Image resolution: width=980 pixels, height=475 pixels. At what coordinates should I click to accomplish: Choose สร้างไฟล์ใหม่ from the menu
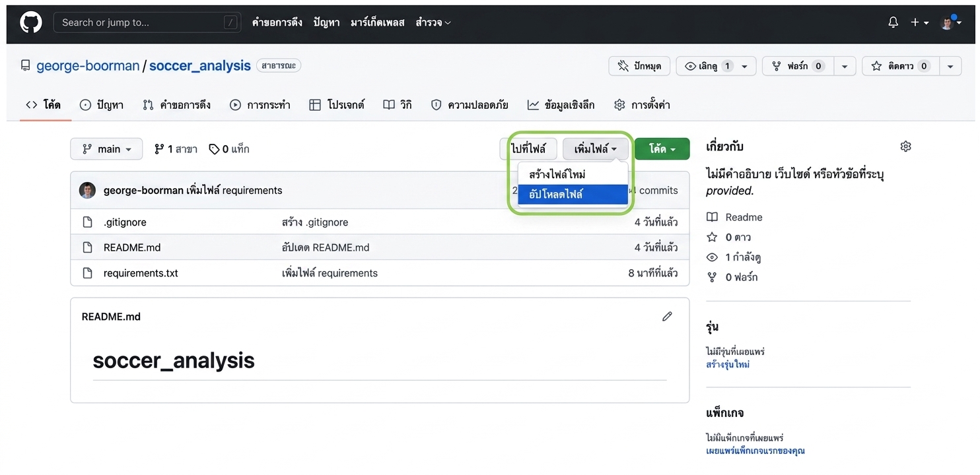pos(573,175)
